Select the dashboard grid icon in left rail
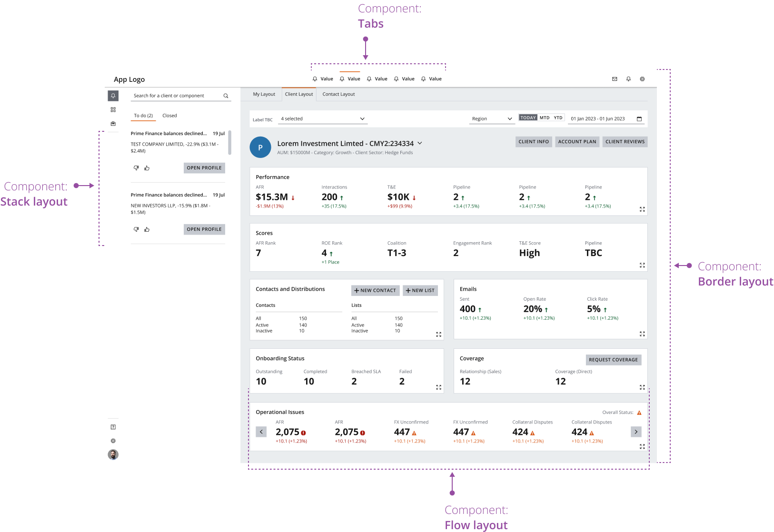The image size is (774, 532). coord(113,109)
